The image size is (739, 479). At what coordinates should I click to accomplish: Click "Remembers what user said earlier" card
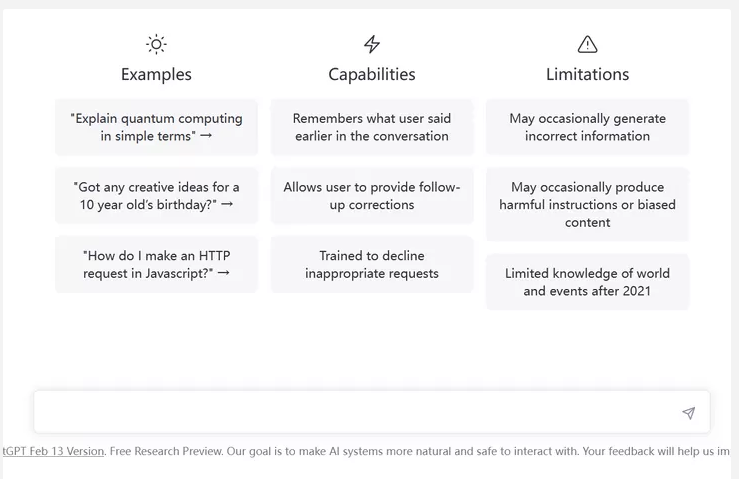pos(372,127)
